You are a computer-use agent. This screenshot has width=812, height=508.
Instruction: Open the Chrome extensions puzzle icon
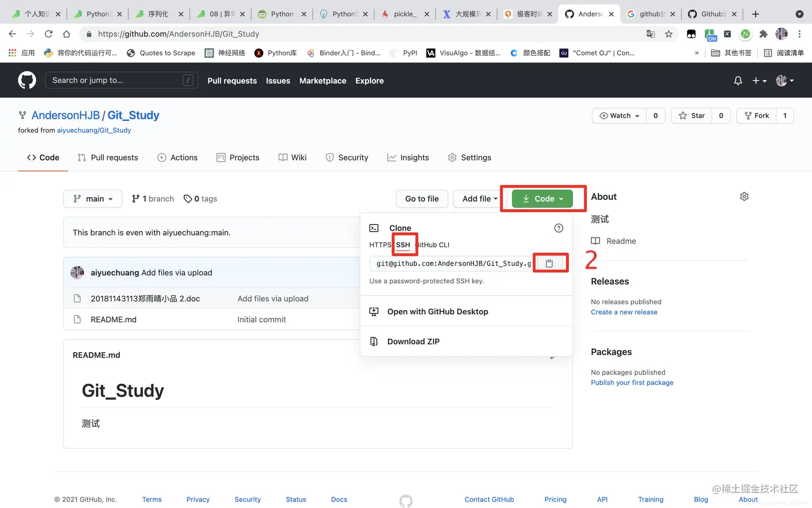[x=763, y=34]
